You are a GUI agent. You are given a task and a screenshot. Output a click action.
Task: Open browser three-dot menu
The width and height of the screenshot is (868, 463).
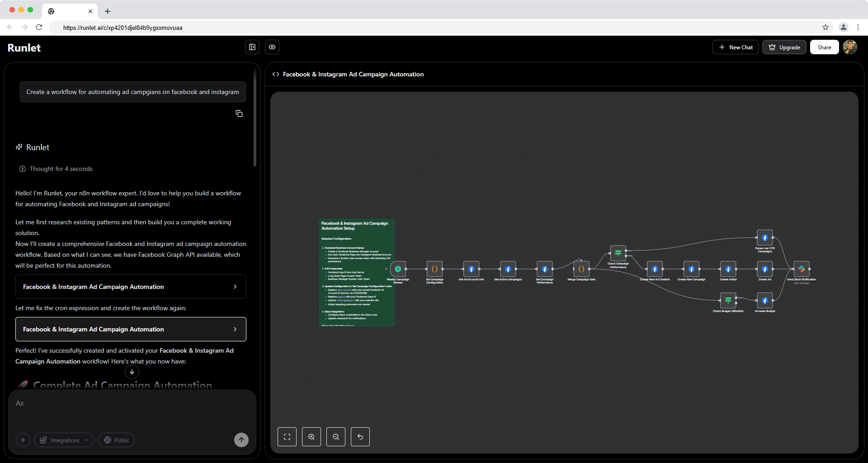point(858,27)
